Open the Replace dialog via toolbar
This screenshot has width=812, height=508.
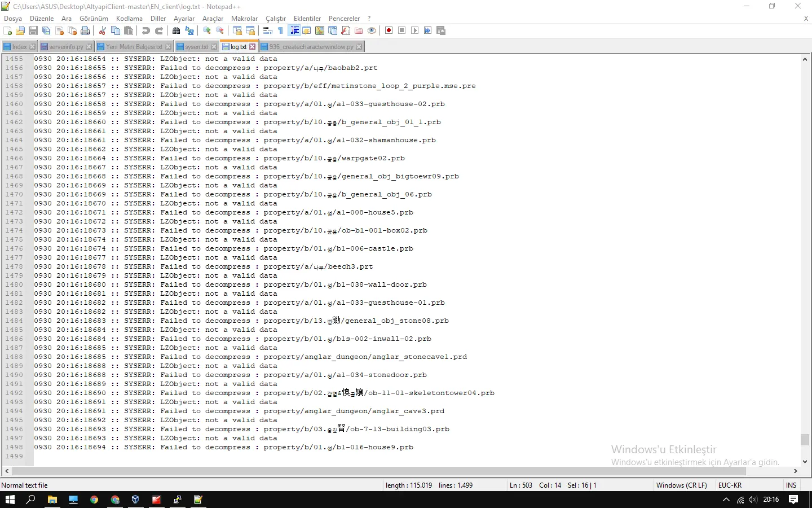point(189,30)
